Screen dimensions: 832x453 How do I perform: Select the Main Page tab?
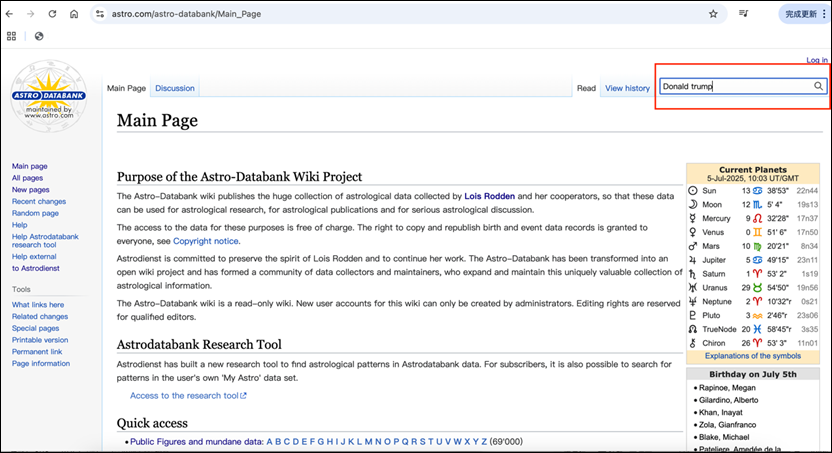[126, 88]
